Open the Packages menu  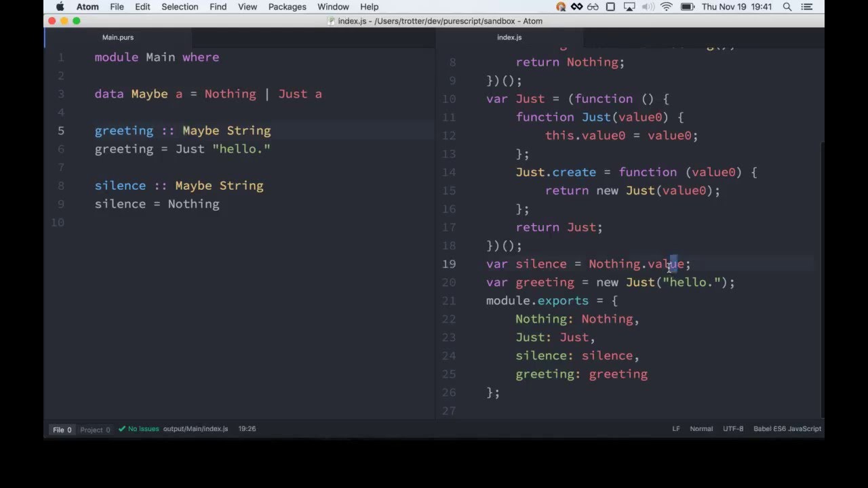(288, 7)
